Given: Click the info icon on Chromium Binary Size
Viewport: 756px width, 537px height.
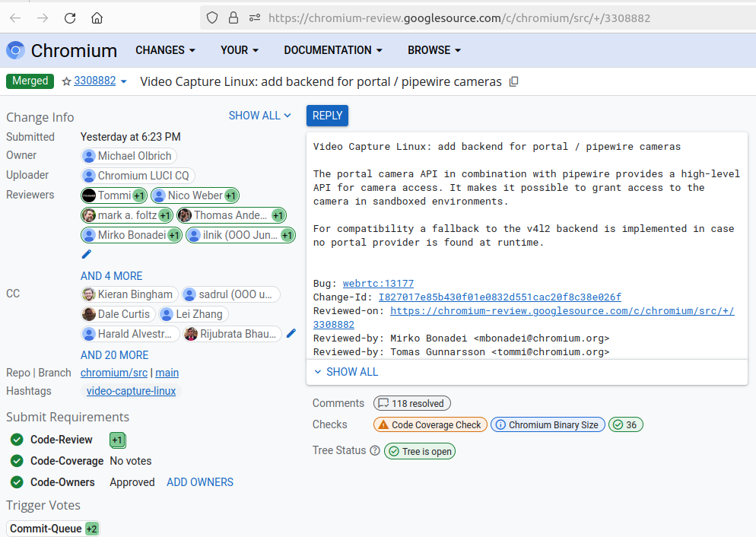Looking at the screenshot, I should [x=501, y=424].
